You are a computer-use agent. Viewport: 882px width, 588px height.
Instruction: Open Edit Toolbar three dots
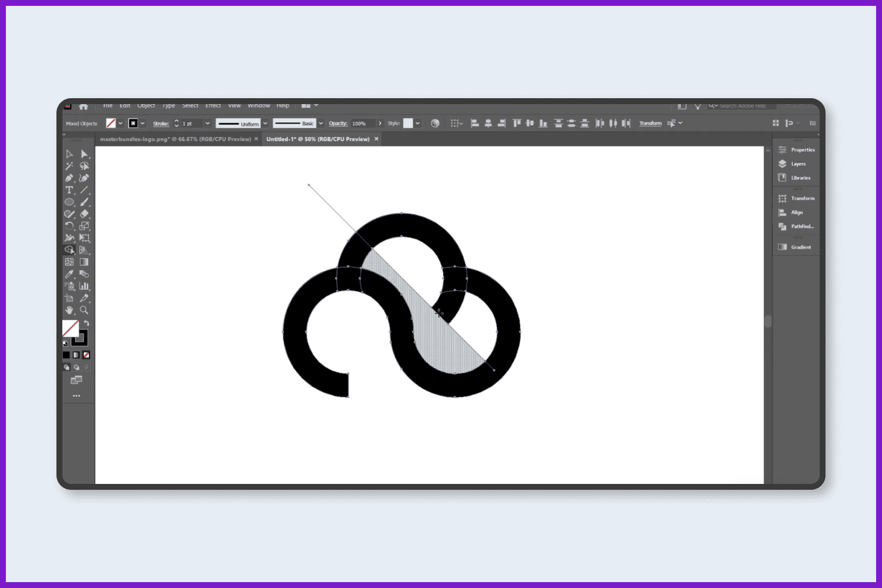click(x=76, y=396)
